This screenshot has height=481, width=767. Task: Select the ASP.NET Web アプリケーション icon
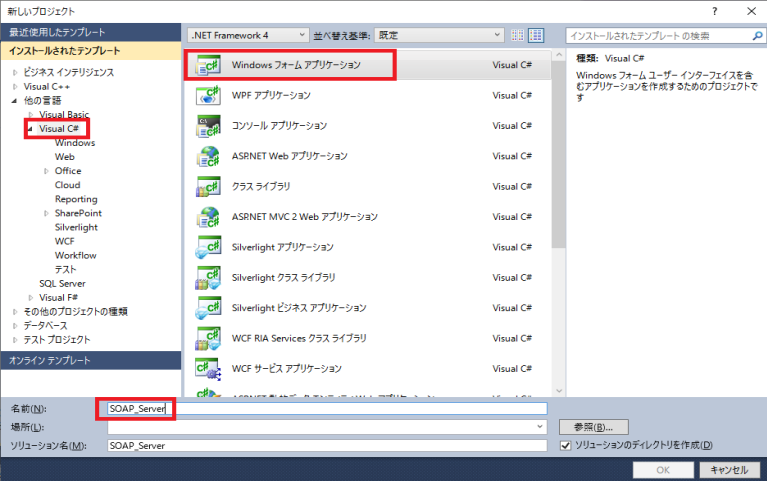pos(208,156)
